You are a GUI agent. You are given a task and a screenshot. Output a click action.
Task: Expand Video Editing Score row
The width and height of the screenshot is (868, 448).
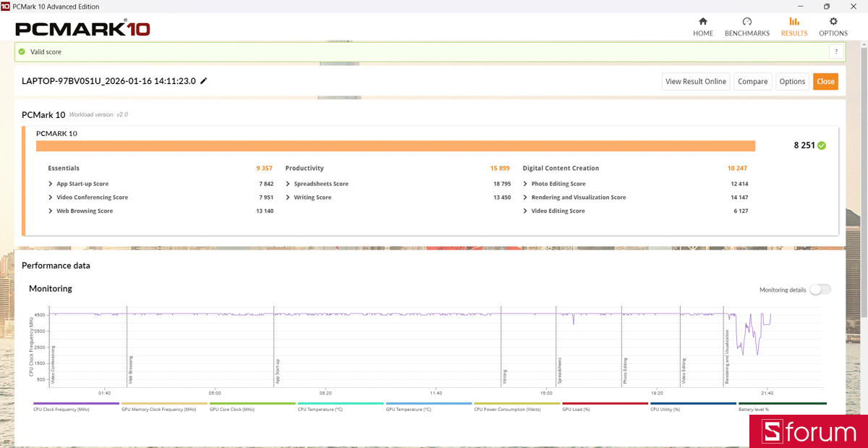coord(525,211)
